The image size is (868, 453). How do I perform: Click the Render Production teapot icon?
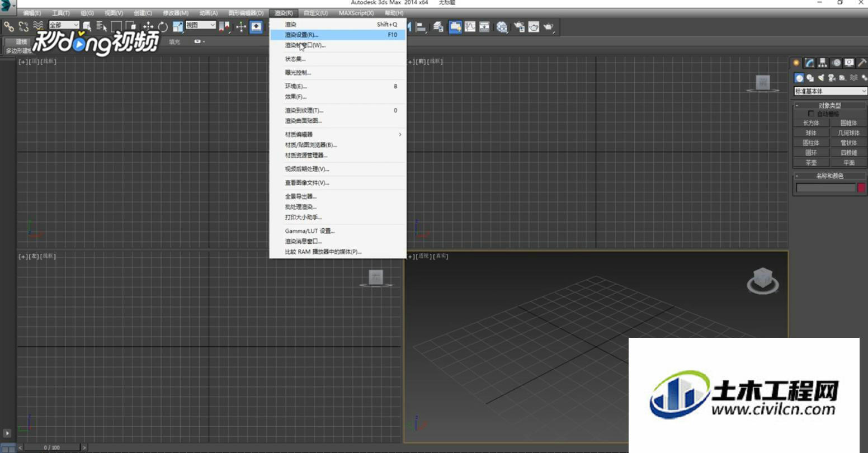[x=549, y=26]
